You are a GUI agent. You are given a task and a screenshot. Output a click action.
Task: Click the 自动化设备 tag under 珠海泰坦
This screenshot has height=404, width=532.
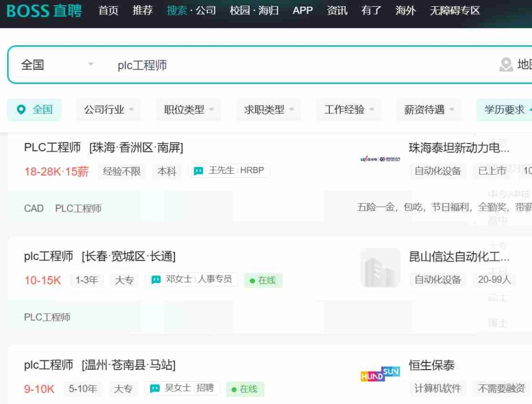[x=437, y=171]
